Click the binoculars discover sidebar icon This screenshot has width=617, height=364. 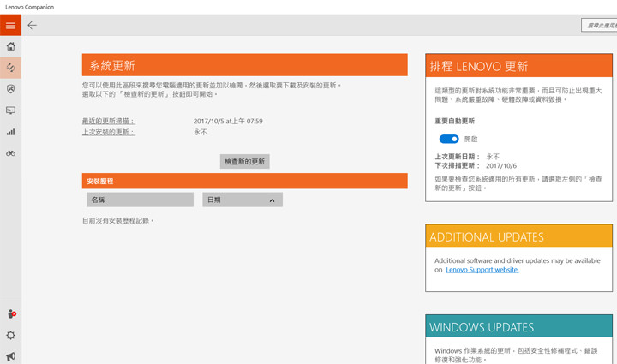(10, 153)
